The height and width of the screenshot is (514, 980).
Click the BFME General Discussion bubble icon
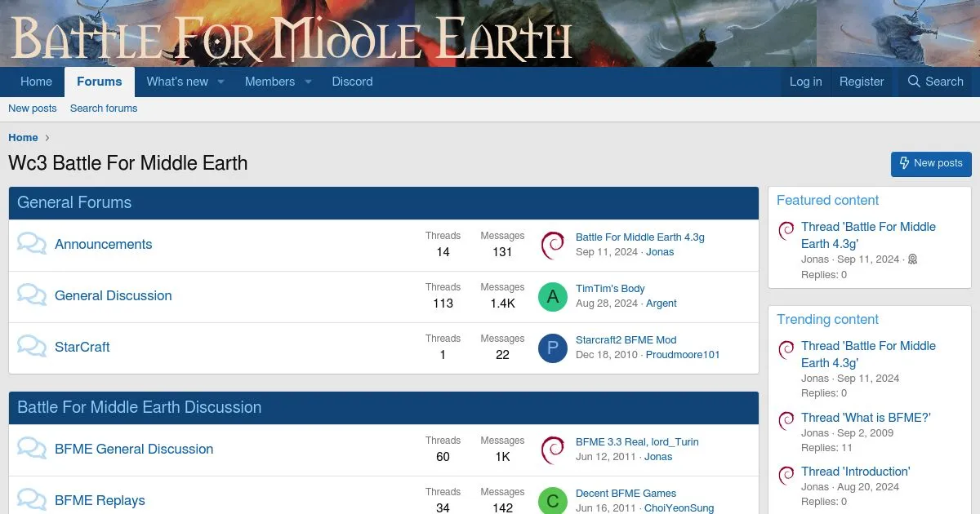(x=32, y=449)
